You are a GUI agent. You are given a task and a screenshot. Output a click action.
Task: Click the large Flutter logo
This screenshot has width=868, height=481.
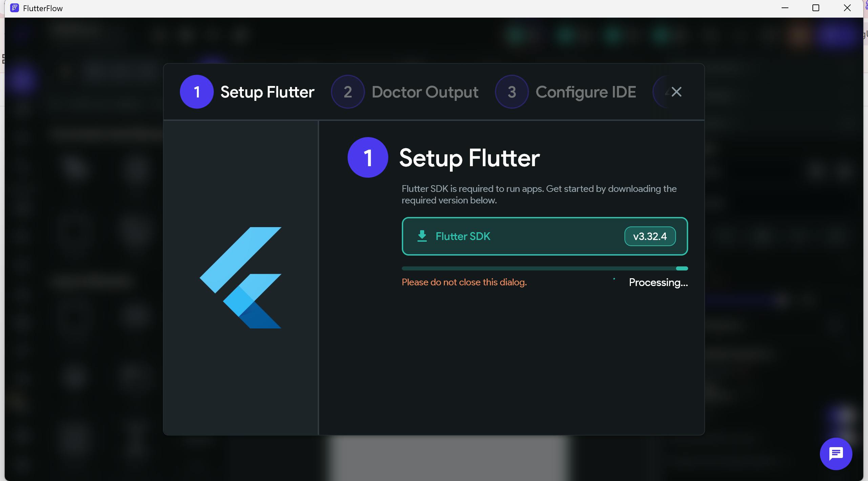241,278
